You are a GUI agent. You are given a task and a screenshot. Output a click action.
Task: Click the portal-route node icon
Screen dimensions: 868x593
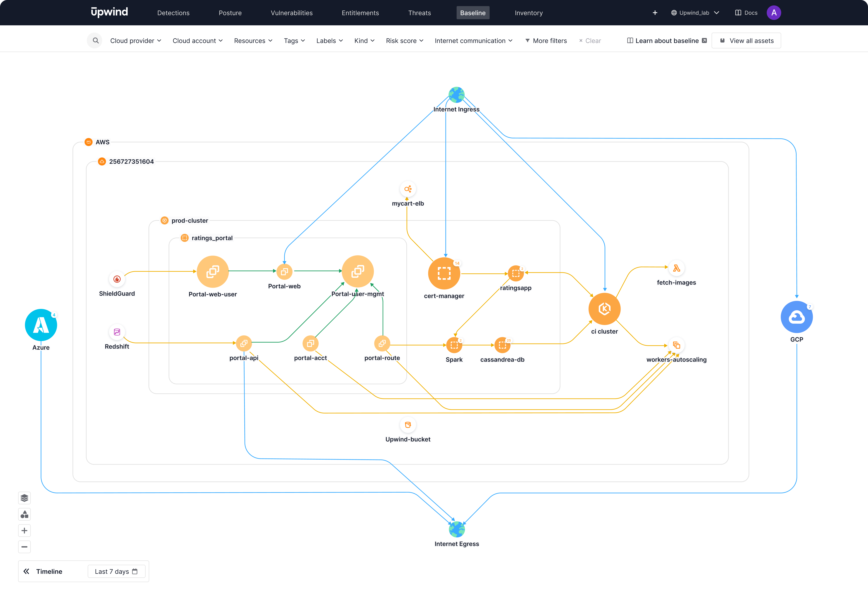(x=382, y=343)
